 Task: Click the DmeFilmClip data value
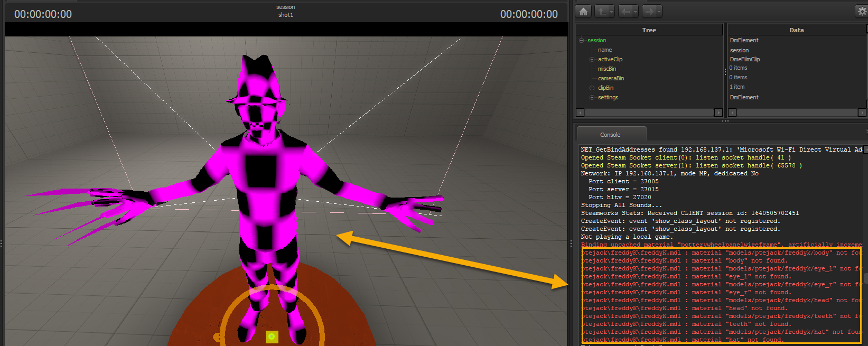745,59
